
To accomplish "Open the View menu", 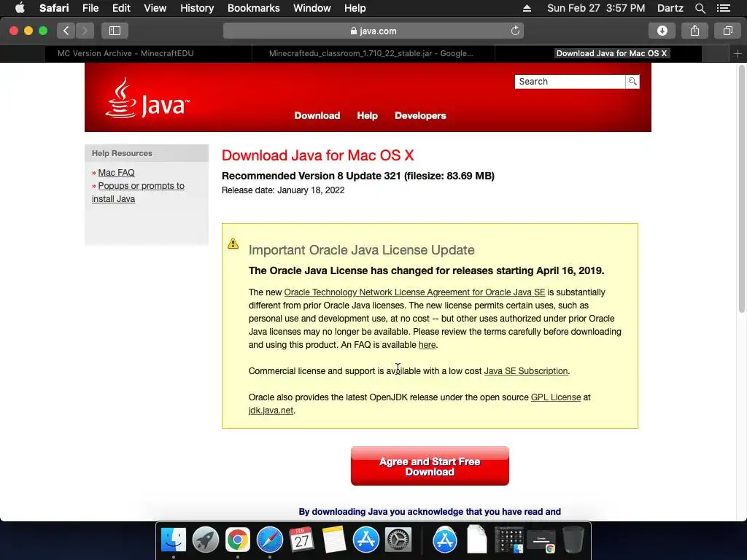I will (155, 8).
